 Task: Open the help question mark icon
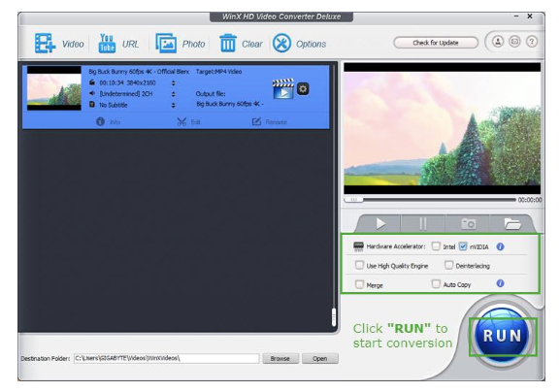pos(532,42)
